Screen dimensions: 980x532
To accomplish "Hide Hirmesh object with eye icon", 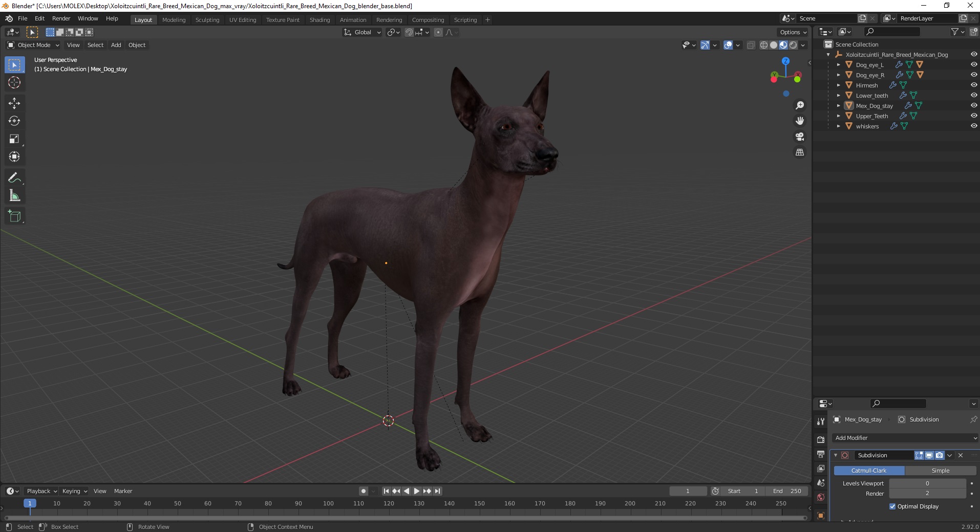I will click(974, 85).
